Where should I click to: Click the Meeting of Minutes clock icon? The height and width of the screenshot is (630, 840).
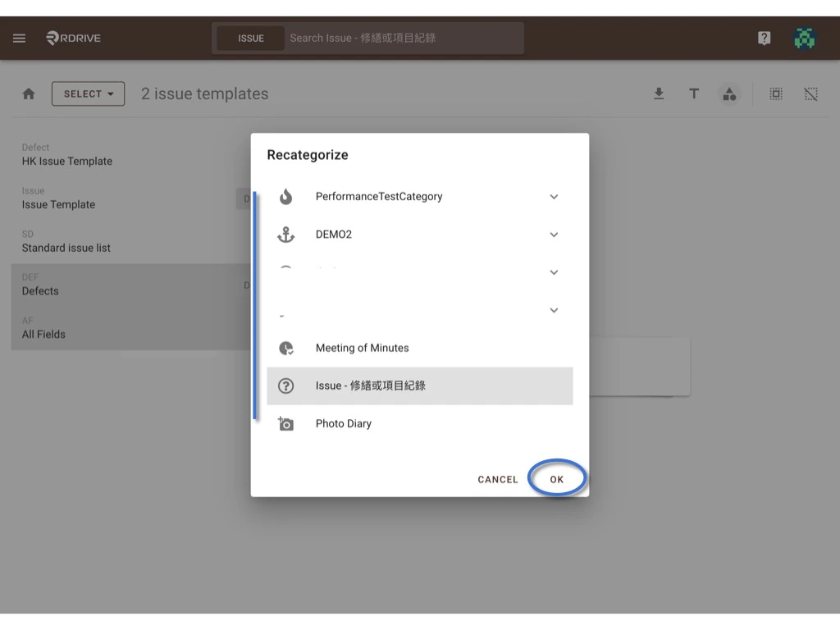pyautogui.click(x=286, y=348)
